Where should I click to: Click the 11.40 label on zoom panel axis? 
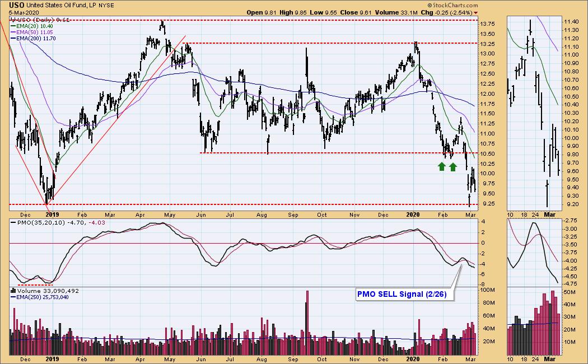[571, 22]
